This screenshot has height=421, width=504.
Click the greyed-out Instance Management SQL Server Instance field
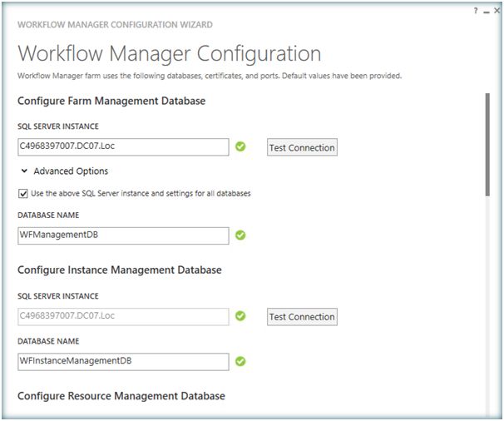[123, 317]
